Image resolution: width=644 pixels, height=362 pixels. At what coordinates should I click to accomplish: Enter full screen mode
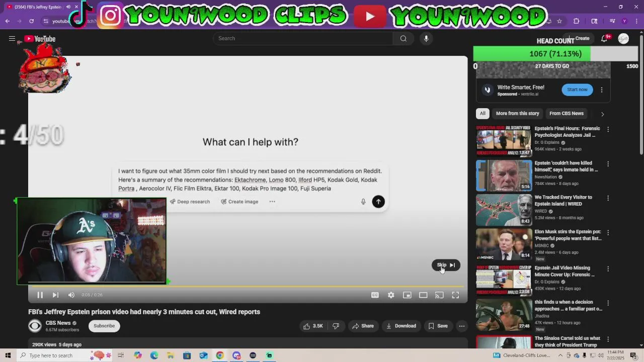(455, 295)
